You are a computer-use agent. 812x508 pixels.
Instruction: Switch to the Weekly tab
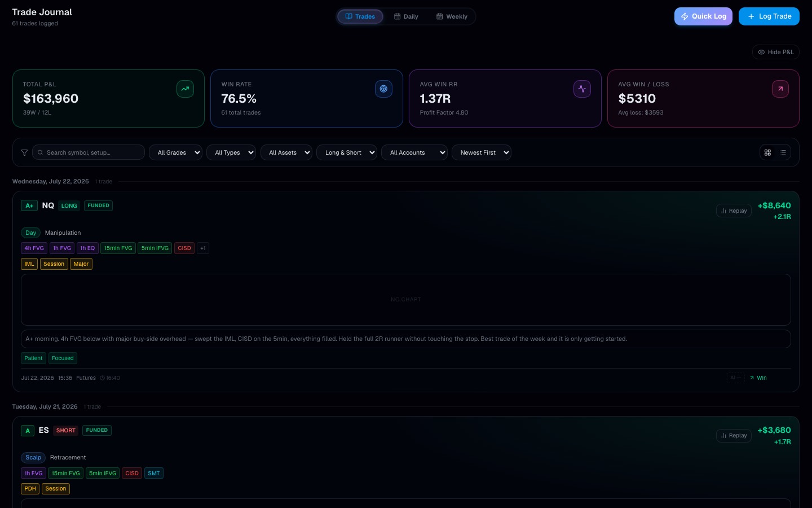[x=452, y=16]
